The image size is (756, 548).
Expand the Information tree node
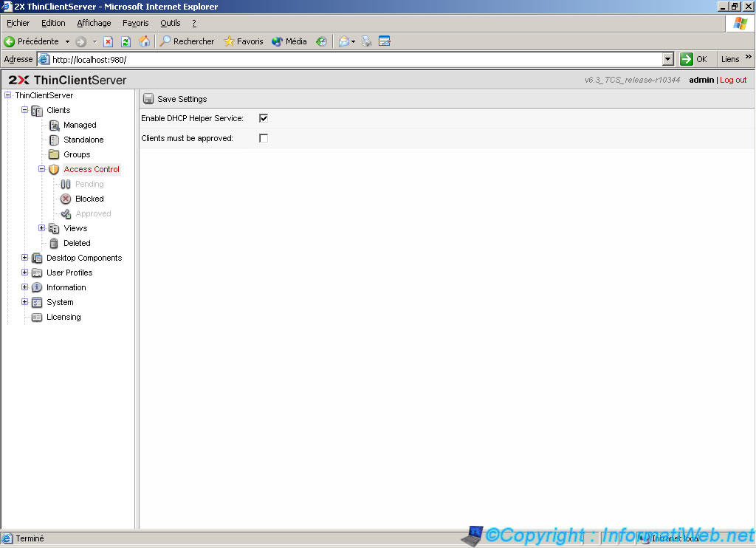(x=24, y=287)
